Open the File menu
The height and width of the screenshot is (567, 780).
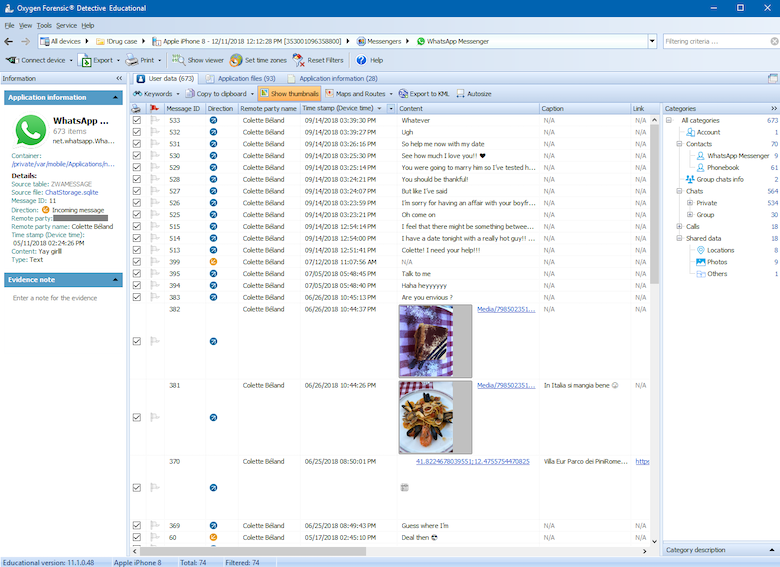click(9, 25)
